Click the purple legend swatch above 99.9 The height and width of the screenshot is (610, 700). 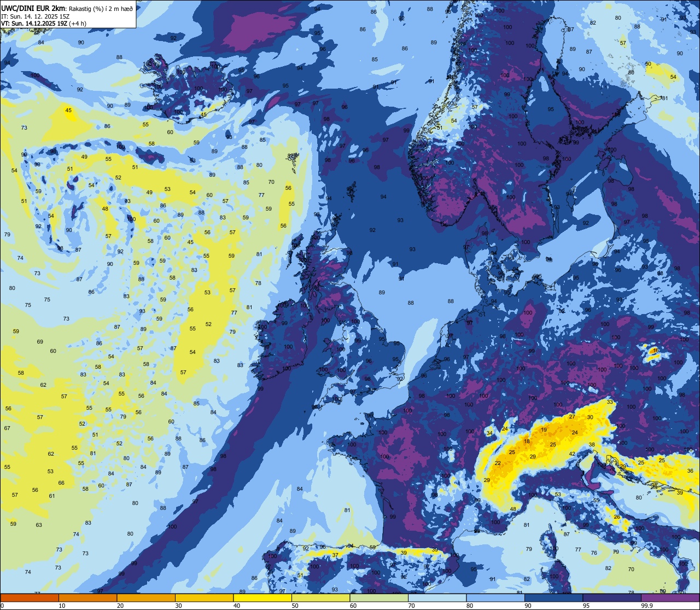[670, 597]
